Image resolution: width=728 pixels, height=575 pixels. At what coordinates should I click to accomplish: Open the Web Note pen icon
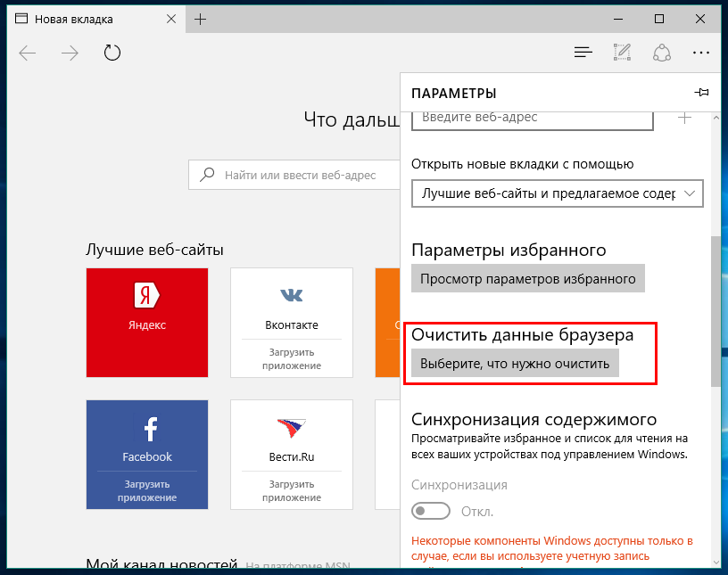[x=623, y=53]
